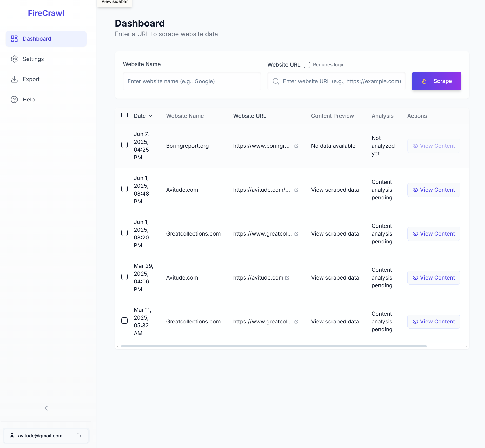Screen dimensions: 485x448
Task: Click the Export download icon
Action: [14, 79]
